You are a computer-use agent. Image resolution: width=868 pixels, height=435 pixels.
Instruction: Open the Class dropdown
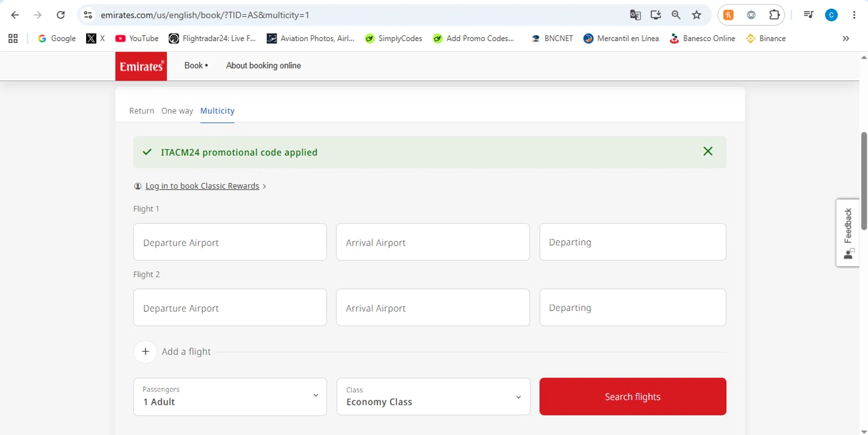point(433,397)
